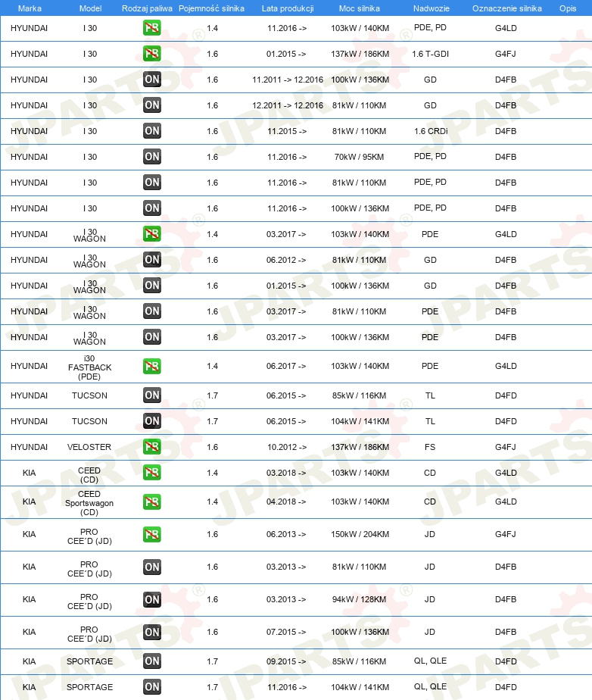Click Pojemność silnika column header

[x=211, y=8]
